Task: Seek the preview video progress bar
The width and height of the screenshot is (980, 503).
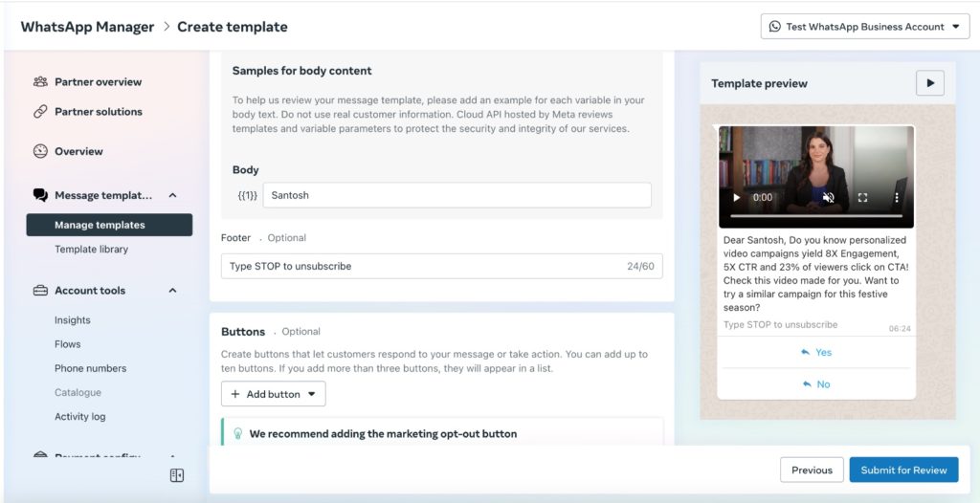Action: (x=816, y=215)
